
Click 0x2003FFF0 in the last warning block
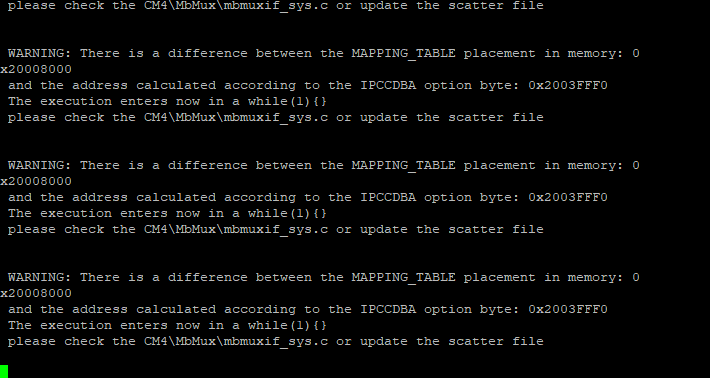(567, 309)
